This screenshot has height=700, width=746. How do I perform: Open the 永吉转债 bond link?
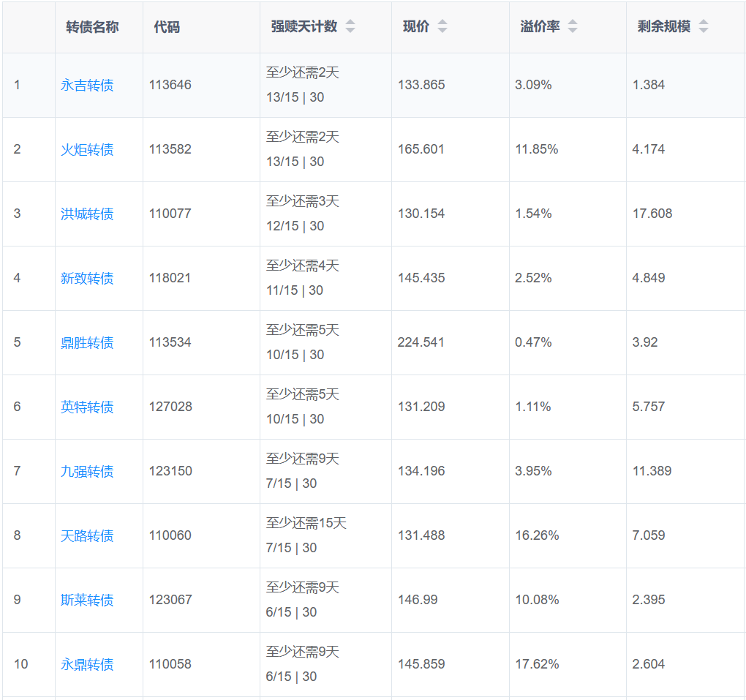87,86
